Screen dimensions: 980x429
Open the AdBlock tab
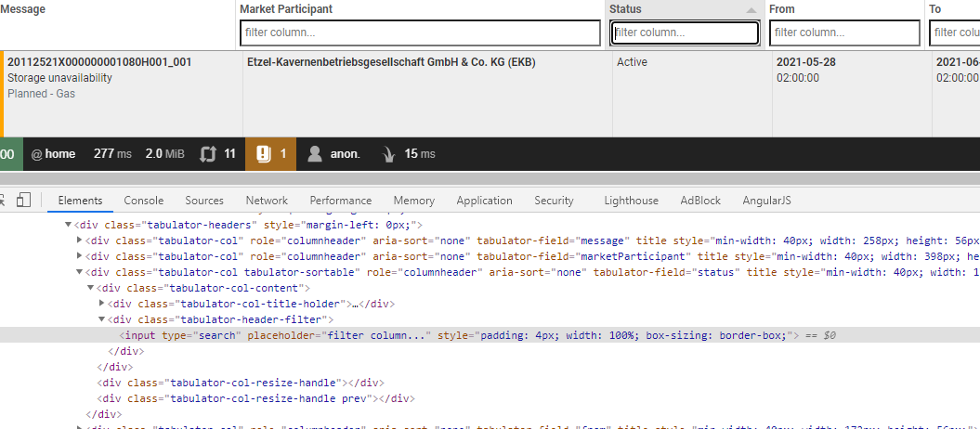[x=700, y=201]
